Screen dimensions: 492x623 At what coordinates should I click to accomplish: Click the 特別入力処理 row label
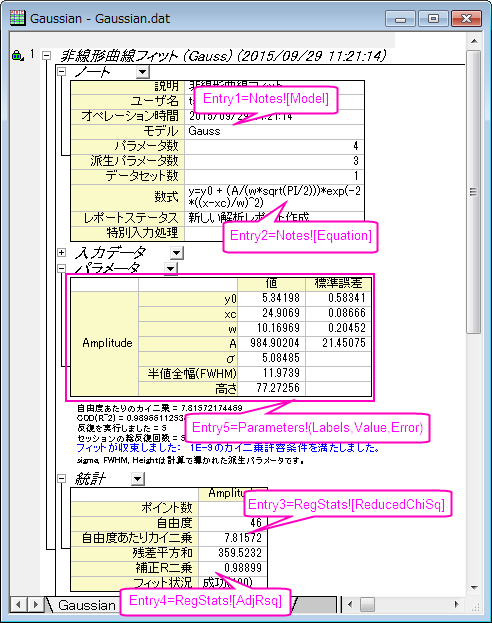(x=128, y=233)
